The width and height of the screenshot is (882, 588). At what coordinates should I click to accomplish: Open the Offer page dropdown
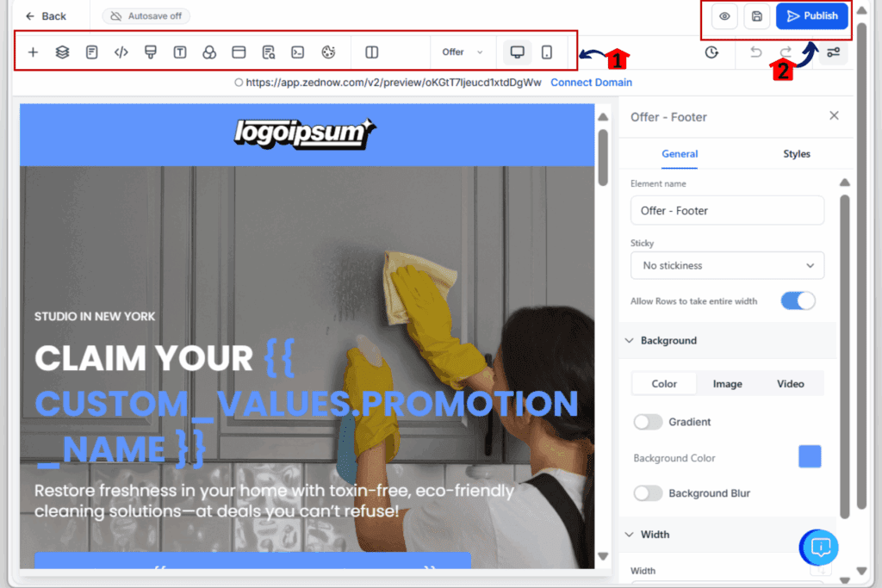tap(462, 53)
